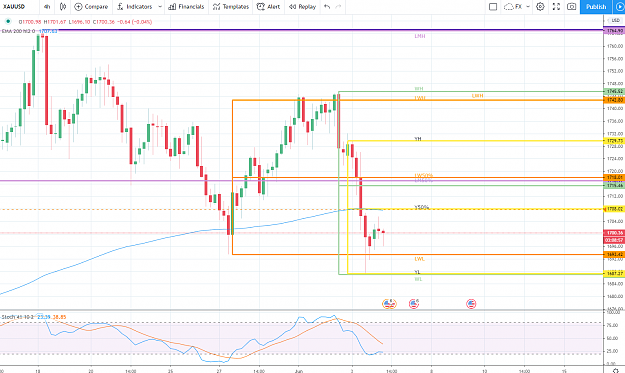Open the indicator Templates menu

231,6
